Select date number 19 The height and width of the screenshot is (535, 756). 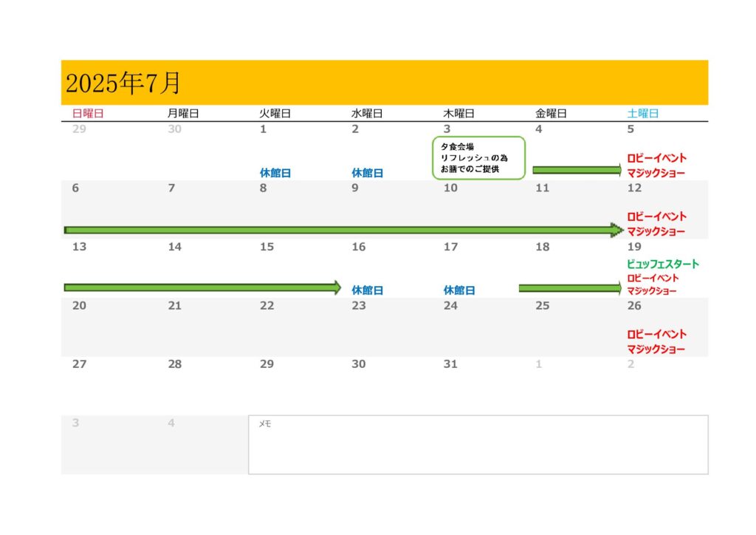tap(634, 247)
